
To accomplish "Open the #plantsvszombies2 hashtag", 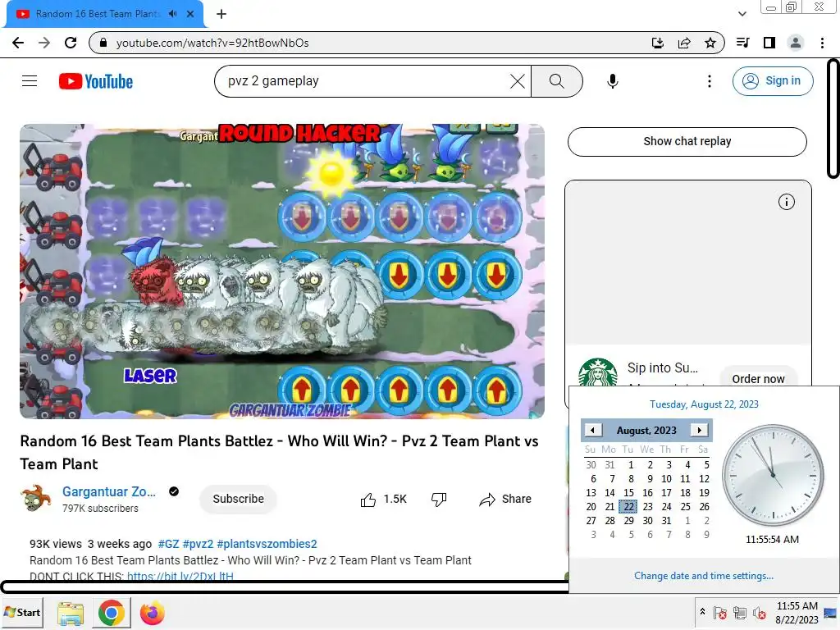I will tap(267, 544).
